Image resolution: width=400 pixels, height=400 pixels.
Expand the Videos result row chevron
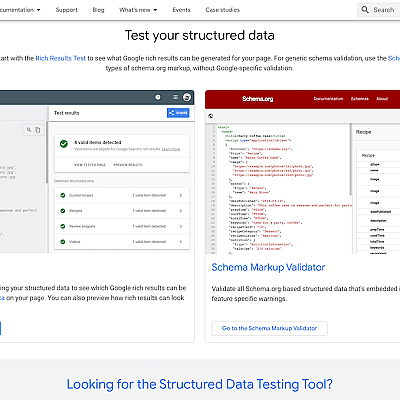tap(181, 242)
